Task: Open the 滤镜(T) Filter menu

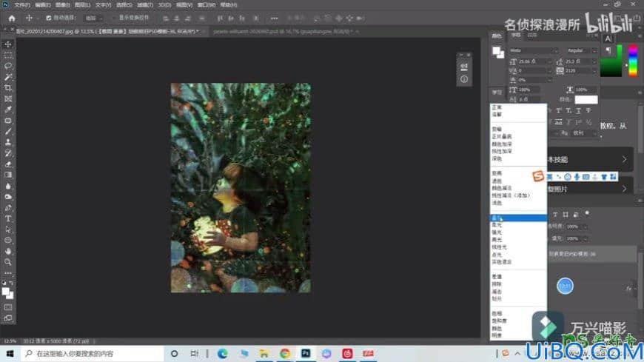Action: tap(144, 5)
